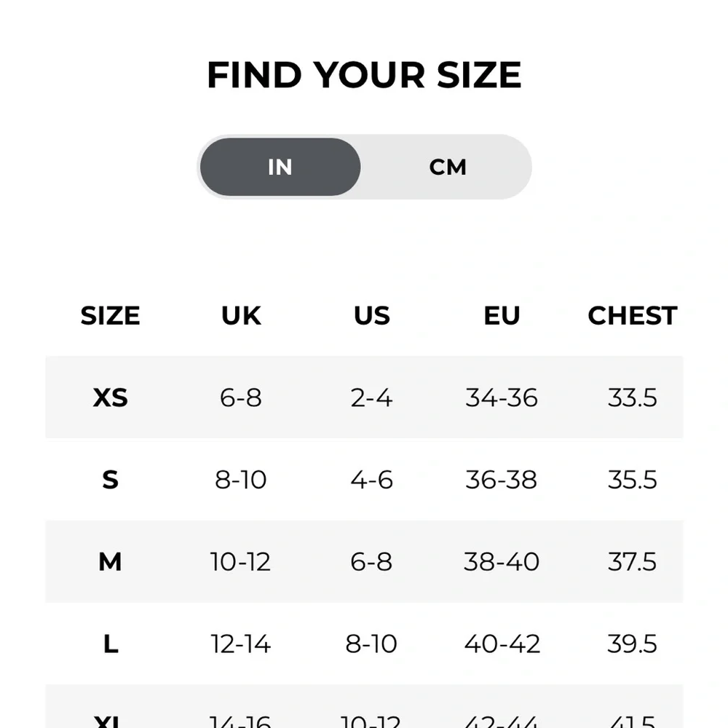Viewport: 728px width, 728px height.
Task: Click the US column header
Action: point(371,316)
